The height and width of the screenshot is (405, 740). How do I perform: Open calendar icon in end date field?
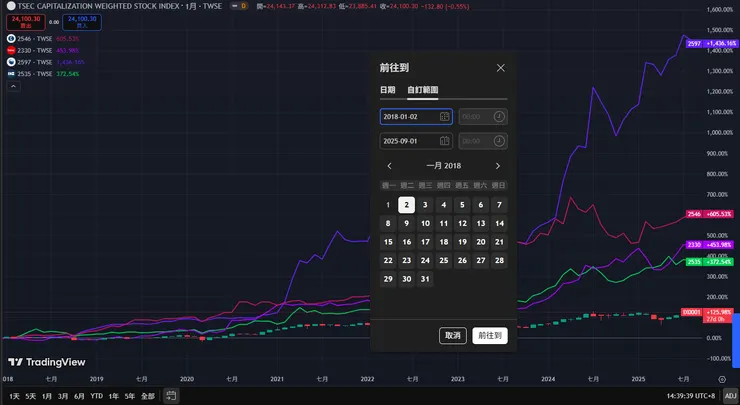click(445, 141)
